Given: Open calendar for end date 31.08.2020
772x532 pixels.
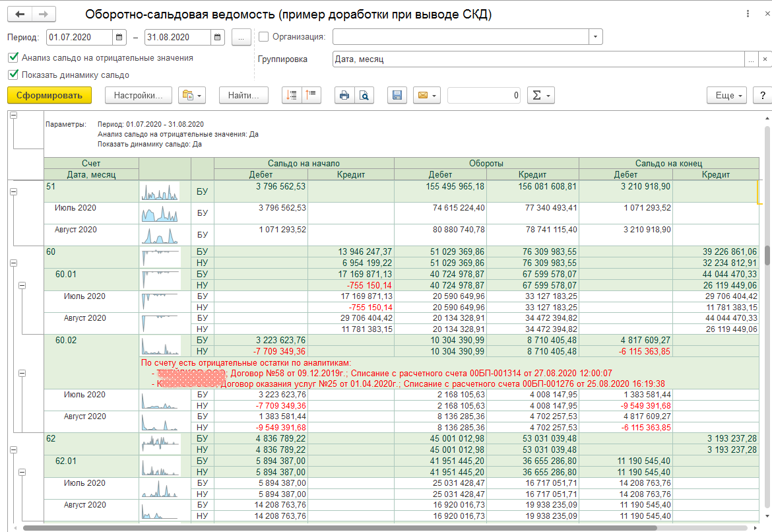Looking at the screenshot, I should pos(218,37).
